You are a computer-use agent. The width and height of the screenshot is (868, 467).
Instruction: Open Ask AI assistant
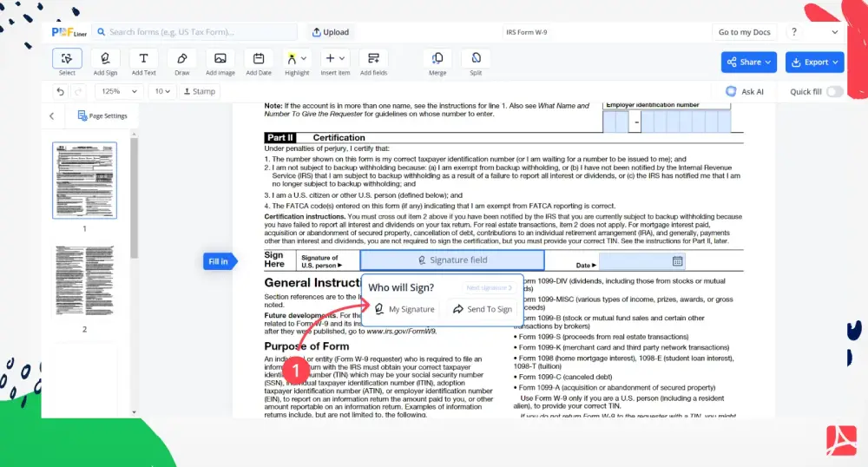click(745, 91)
